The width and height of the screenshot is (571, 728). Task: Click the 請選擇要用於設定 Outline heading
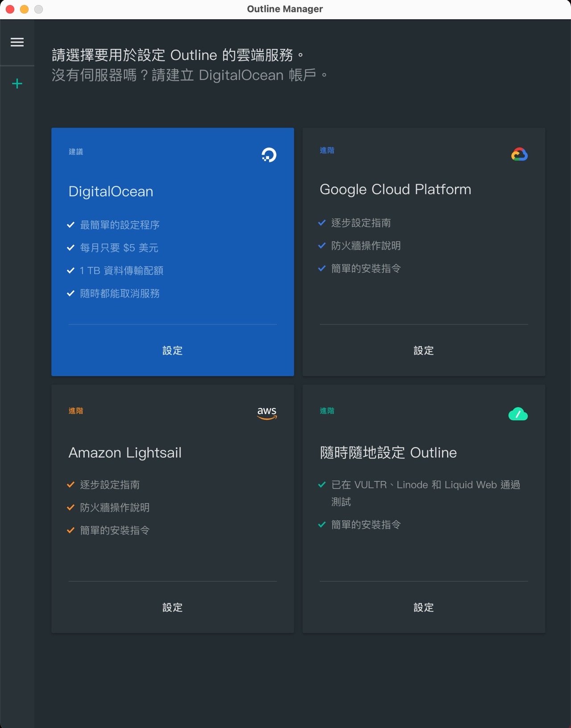(x=178, y=55)
